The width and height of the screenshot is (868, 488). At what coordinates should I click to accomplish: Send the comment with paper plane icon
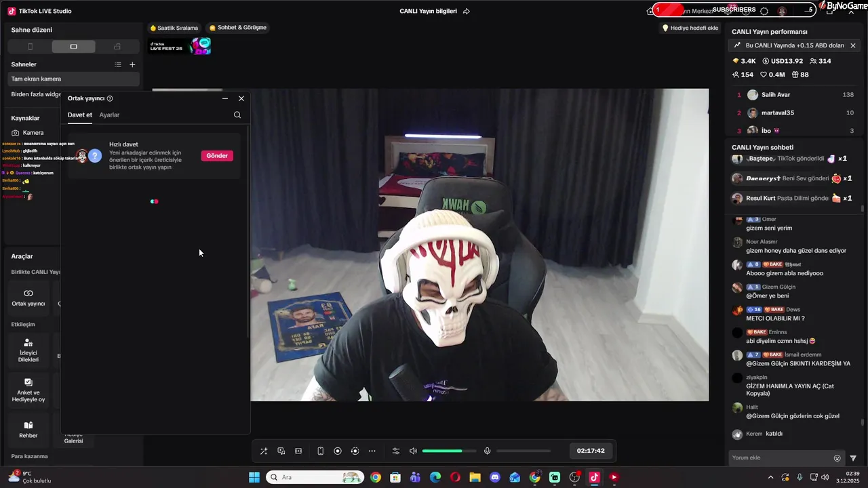853,458
